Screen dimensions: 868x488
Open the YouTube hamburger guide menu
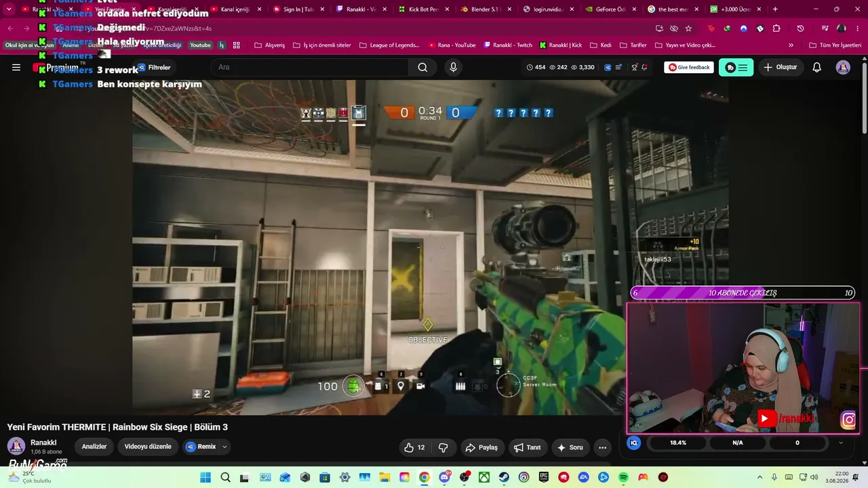pyautogui.click(x=16, y=67)
